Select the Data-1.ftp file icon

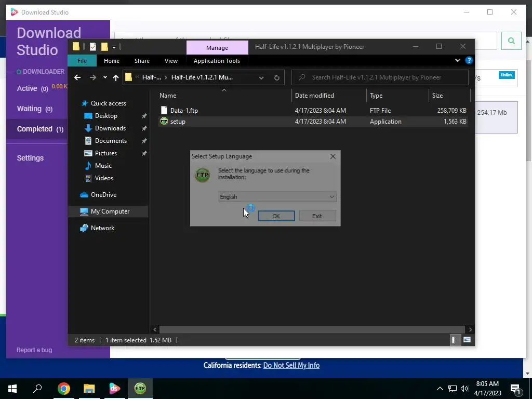tap(164, 110)
